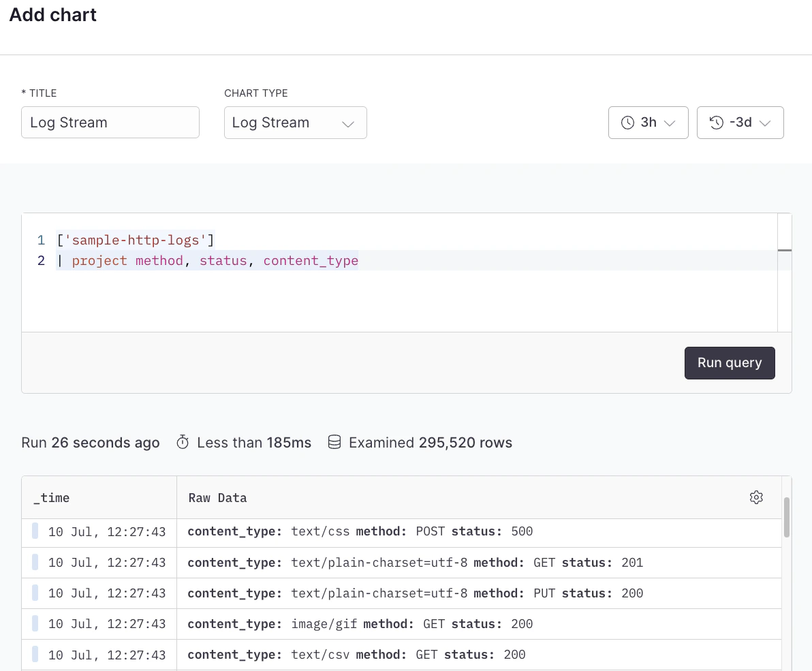Select the Raw Data column header
Screen dimensions: 812x671
[x=217, y=497]
